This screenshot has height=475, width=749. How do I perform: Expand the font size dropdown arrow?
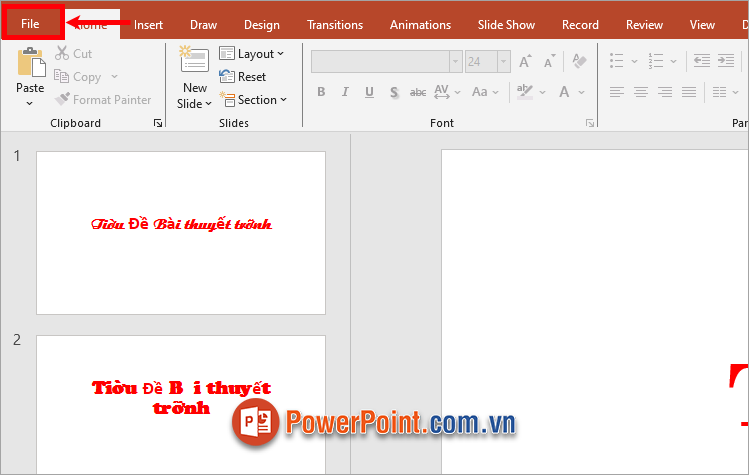(503, 62)
